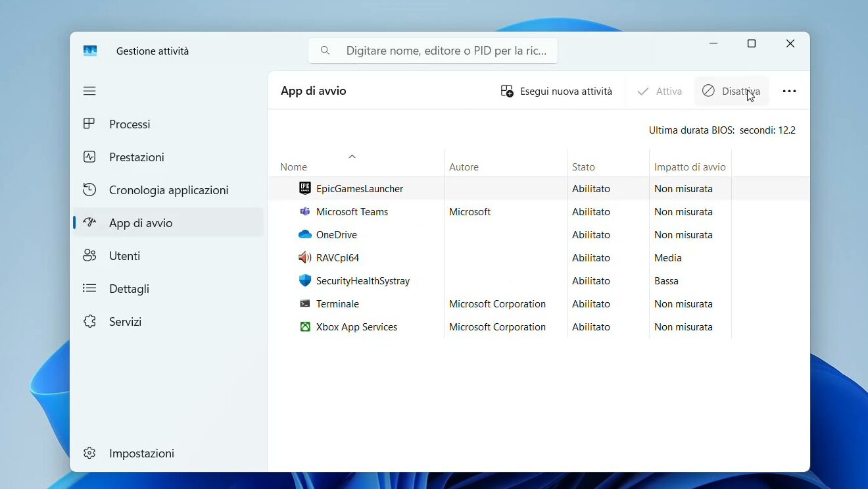Image resolution: width=868 pixels, height=489 pixels.
Task: Switch to the Prestazioni tab
Action: coord(136,157)
